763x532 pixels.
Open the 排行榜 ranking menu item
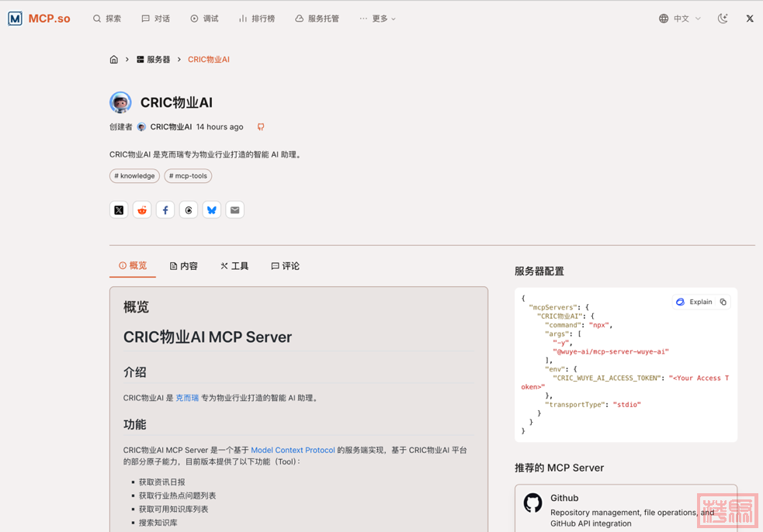coord(257,19)
